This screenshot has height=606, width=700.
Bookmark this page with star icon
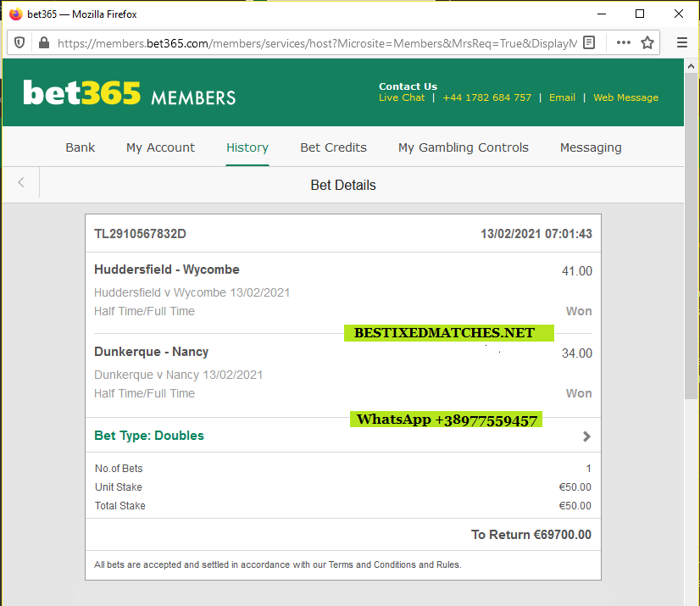[647, 43]
